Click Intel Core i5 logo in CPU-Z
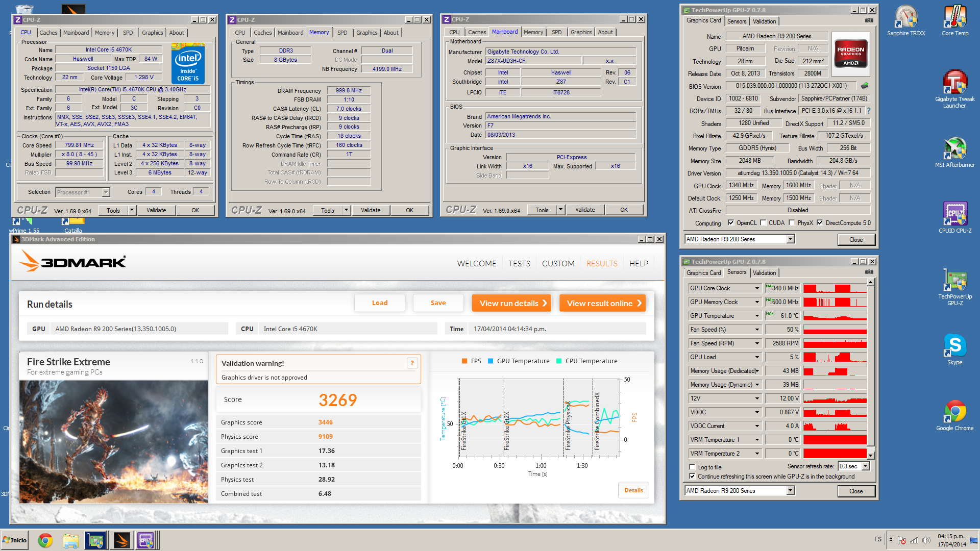 point(188,64)
